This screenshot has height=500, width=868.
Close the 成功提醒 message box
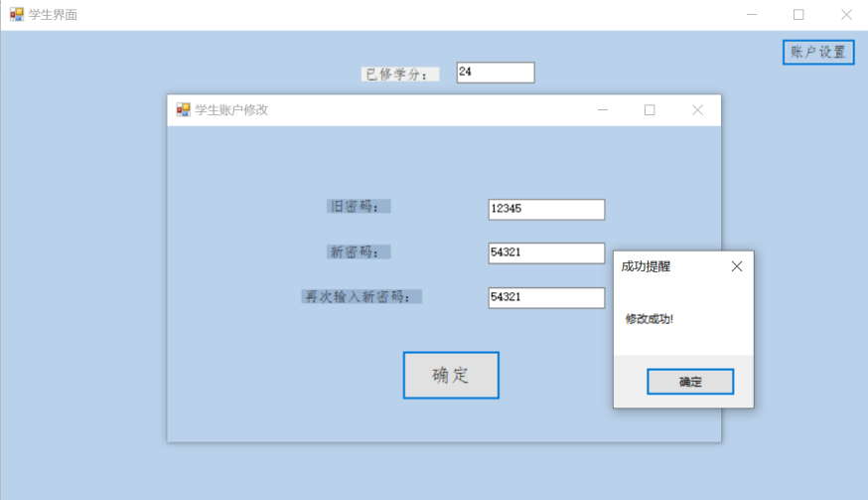tap(737, 266)
